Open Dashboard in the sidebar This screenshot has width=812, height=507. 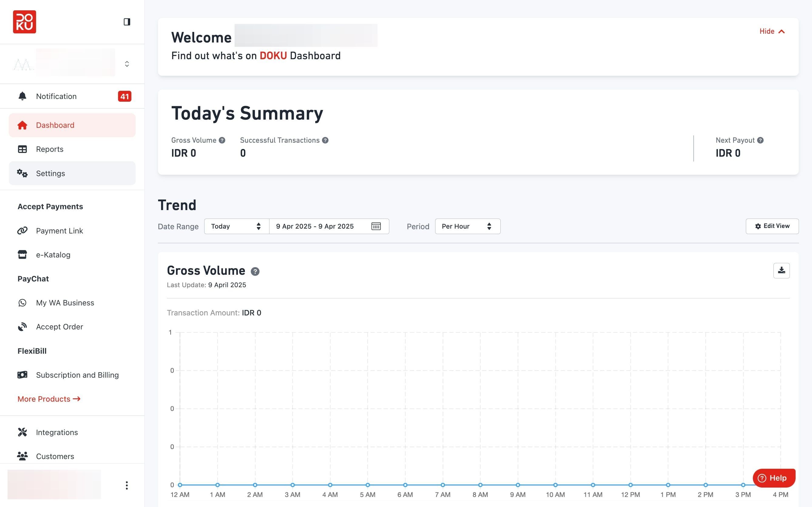point(72,125)
